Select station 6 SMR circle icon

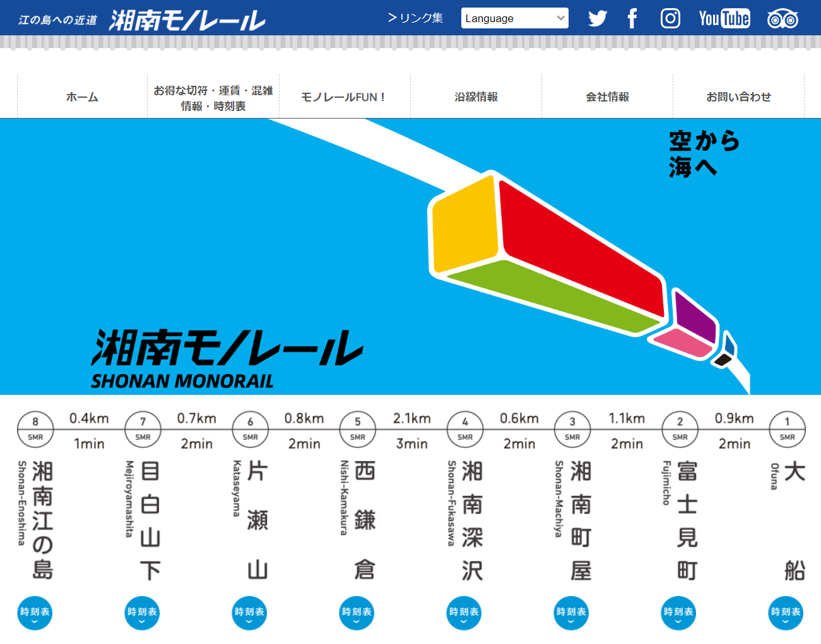tap(251, 430)
